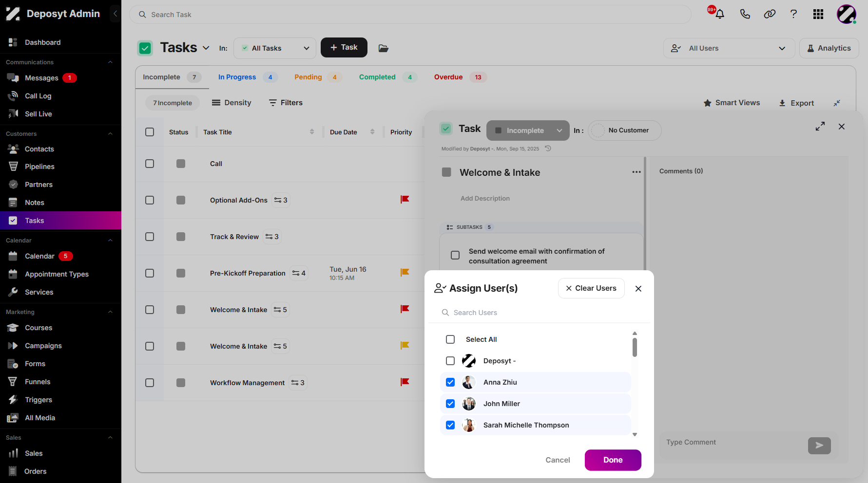
Task: Switch to the In Progress tab
Action: click(x=248, y=77)
